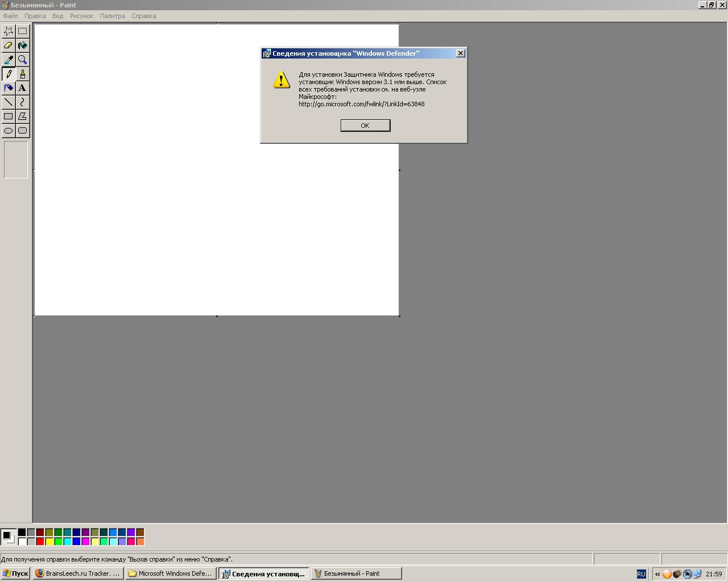Click the foreground/background color indicator box
Screen dimensions: 728x582
pyautogui.click(x=8, y=537)
